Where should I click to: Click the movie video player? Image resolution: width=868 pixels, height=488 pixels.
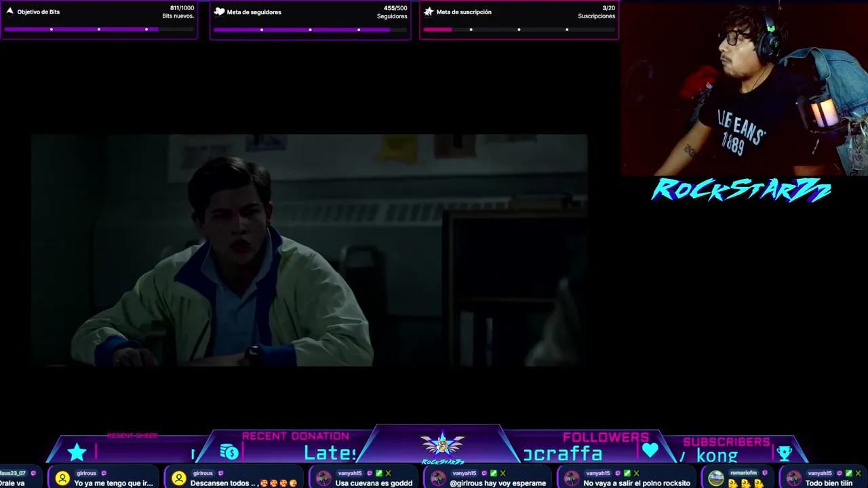coord(309,250)
